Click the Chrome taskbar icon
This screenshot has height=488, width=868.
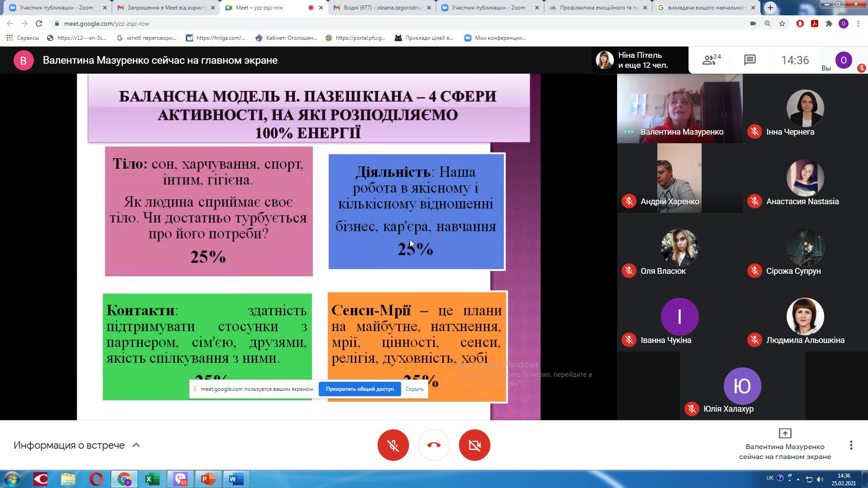[124, 479]
